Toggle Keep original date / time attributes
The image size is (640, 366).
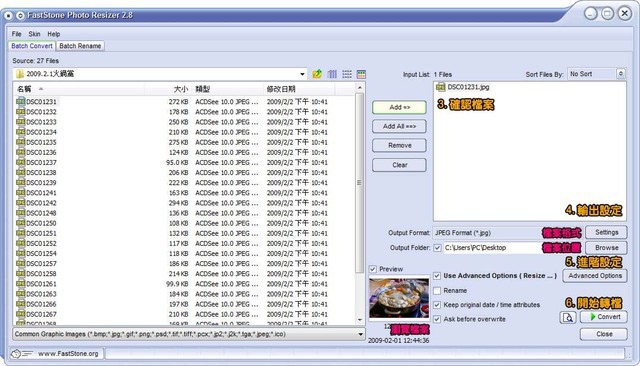pyautogui.click(x=437, y=305)
